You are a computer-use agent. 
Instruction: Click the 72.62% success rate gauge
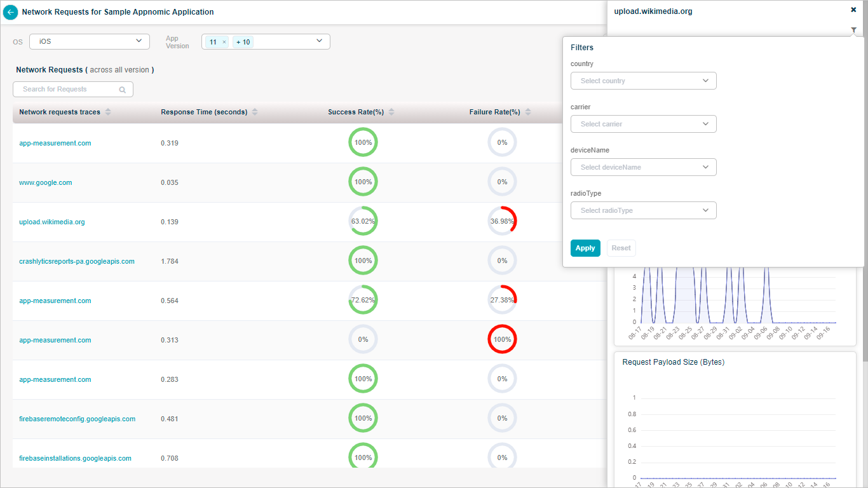pos(363,300)
